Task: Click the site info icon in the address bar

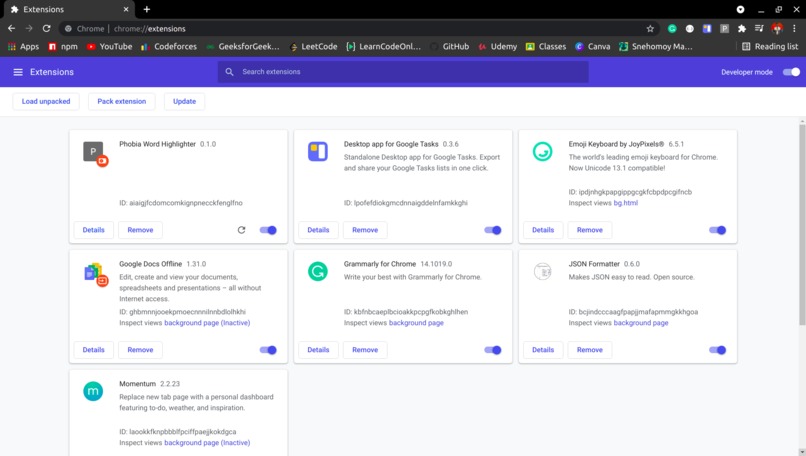Action: point(68,29)
